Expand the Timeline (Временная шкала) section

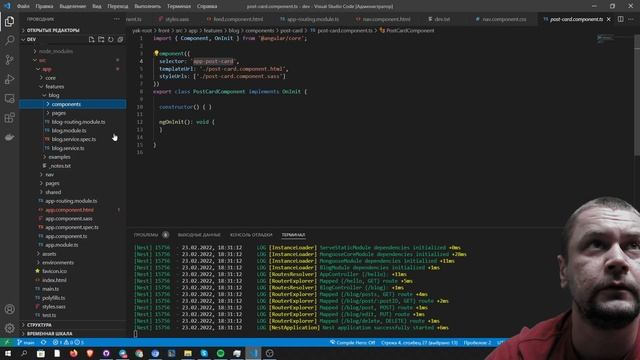coord(49,334)
